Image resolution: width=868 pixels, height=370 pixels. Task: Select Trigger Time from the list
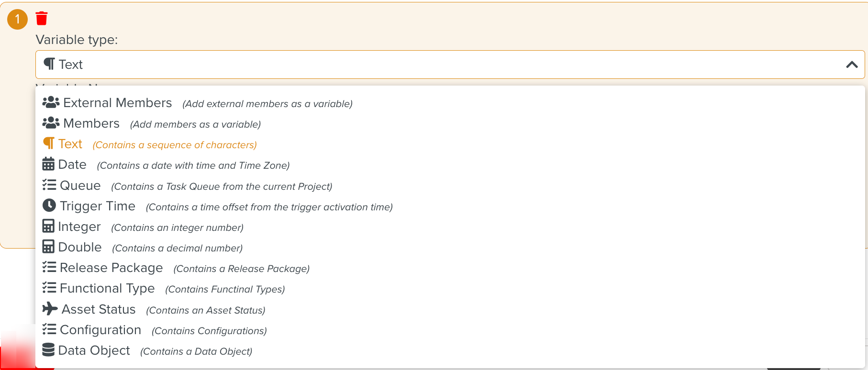tap(98, 206)
